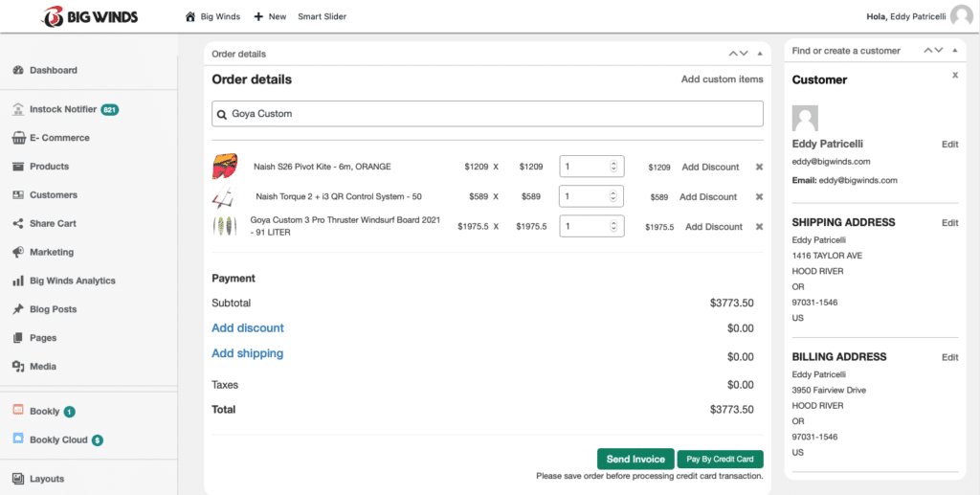Click the Add shipping link
The width and height of the screenshot is (980, 495).
pos(247,353)
